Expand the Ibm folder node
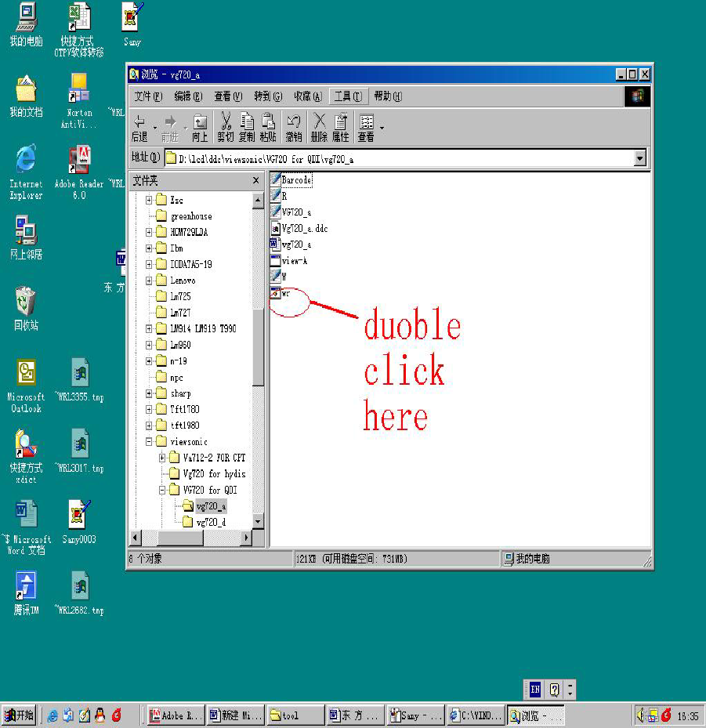 (x=149, y=248)
